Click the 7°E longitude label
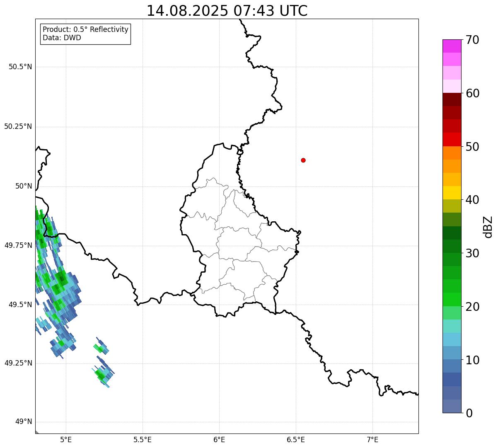This screenshot has width=498, height=448. pos(372,439)
